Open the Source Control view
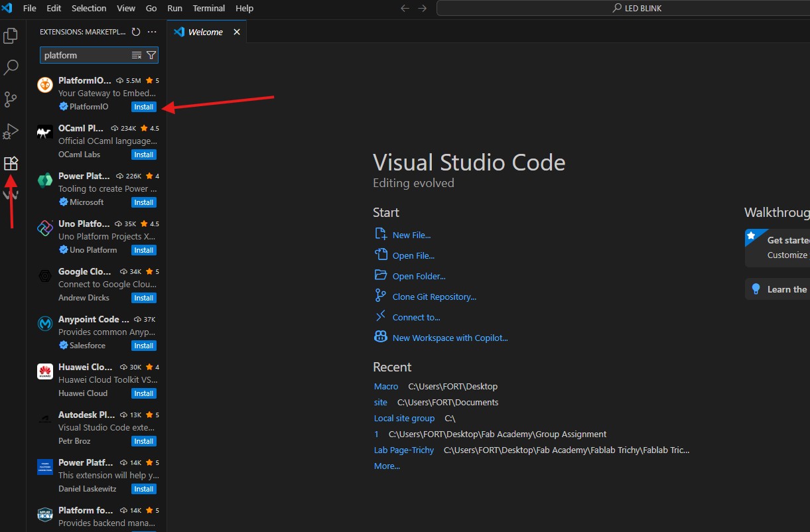 (11, 100)
